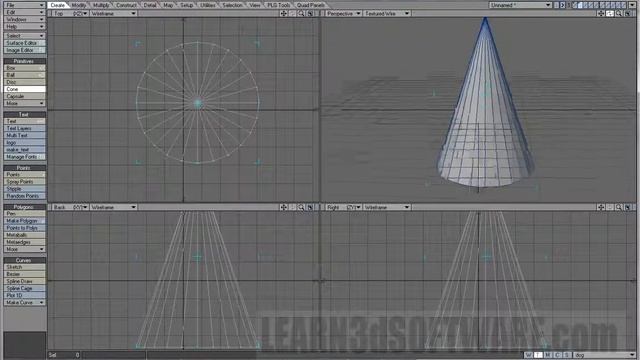
Task: Open the vertex map name dropdown in the status bar
Action: (604, 355)
